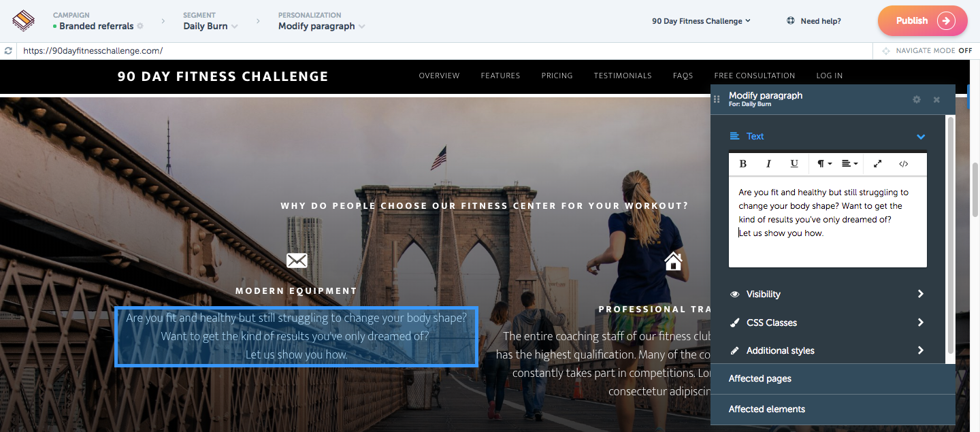Expand the CSS Classes section

coord(828,322)
